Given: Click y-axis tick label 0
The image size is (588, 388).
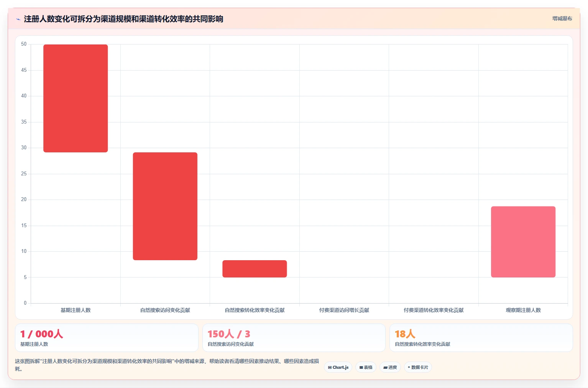Looking at the screenshot, I should (25, 303).
